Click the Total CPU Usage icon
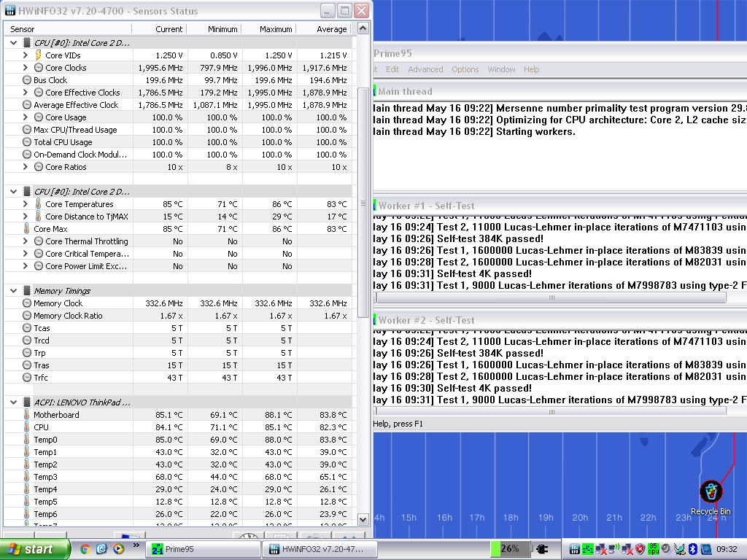Viewport: 747px width, 560px height. click(27, 142)
